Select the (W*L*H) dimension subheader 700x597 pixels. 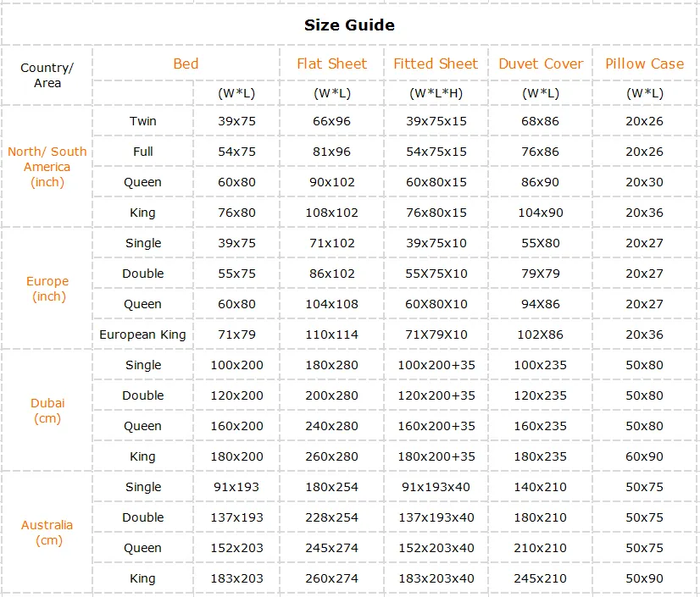coord(436,93)
